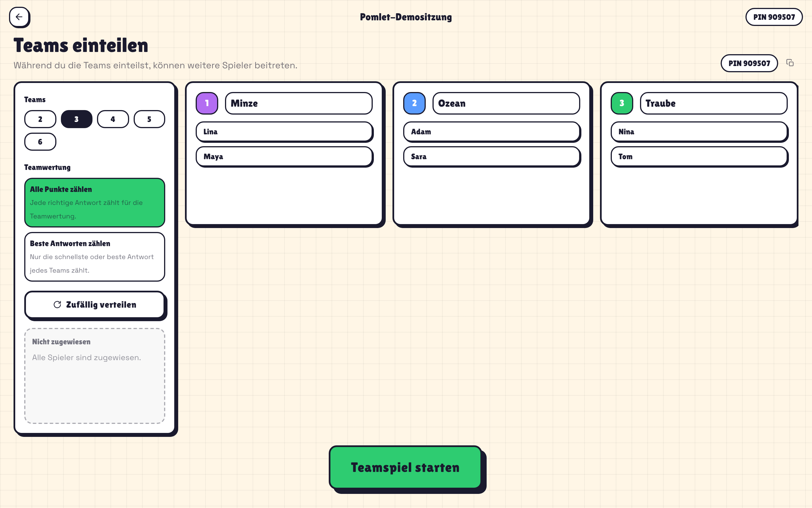The height and width of the screenshot is (508, 812).
Task: Click the purple team 1 badge
Action: (x=207, y=103)
